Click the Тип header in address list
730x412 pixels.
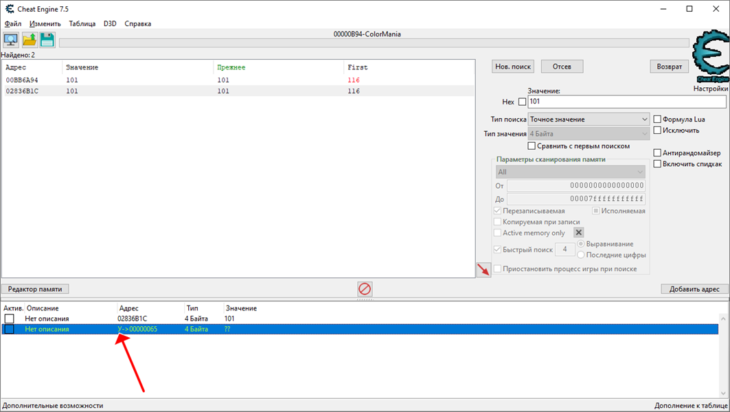pyautogui.click(x=192, y=308)
